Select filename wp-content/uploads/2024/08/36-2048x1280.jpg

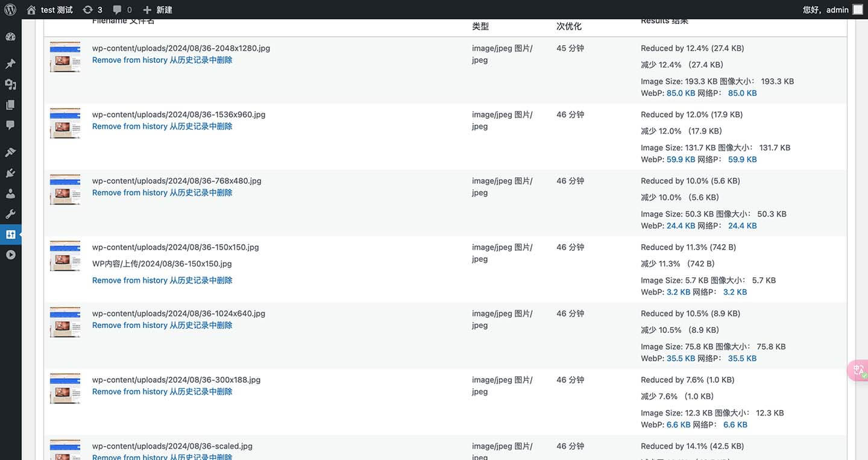point(181,48)
